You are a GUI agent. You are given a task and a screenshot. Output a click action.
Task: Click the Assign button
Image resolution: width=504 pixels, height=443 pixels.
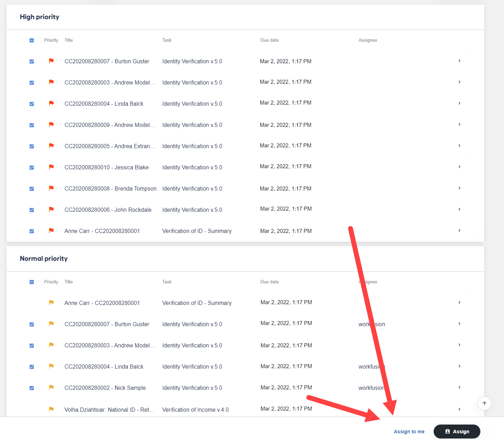pos(457,432)
